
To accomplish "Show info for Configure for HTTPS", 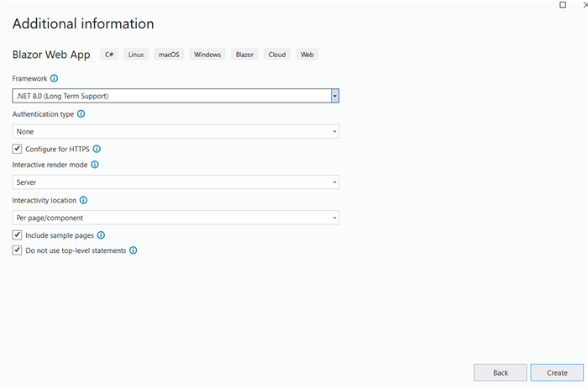I will 97,149.
